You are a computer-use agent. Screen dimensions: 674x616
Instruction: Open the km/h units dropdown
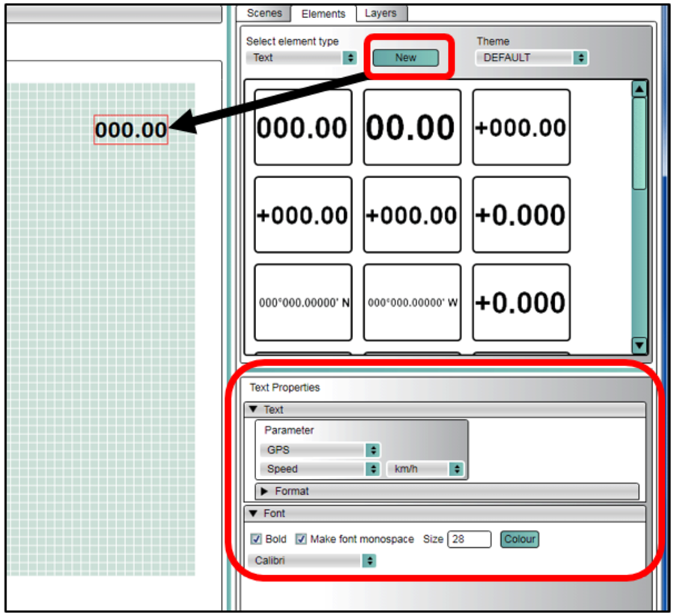425,469
